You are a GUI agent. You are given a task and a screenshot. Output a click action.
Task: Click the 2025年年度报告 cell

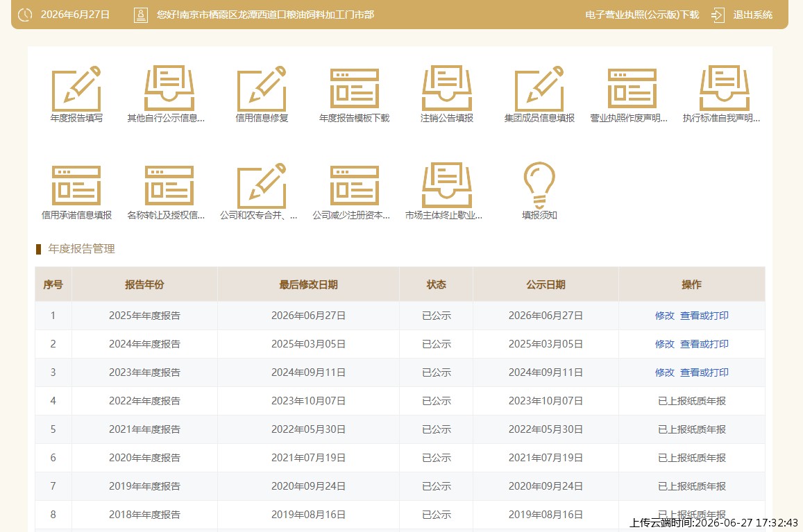(144, 316)
